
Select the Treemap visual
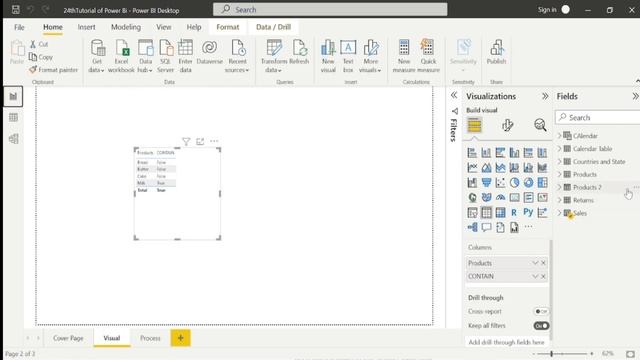[542, 182]
